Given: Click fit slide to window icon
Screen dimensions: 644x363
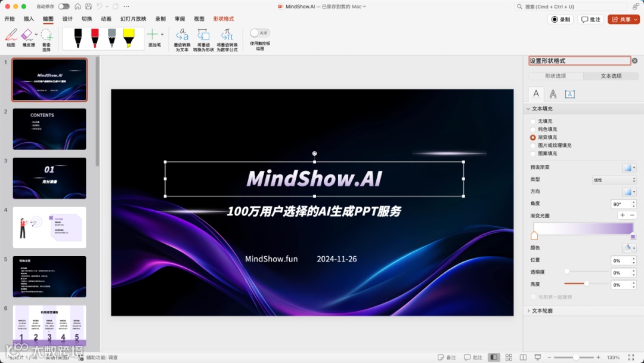Looking at the screenshot, I should tap(631, 357).
